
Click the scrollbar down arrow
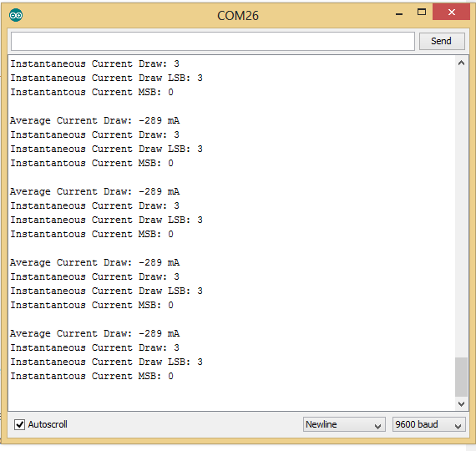[461, 404]
